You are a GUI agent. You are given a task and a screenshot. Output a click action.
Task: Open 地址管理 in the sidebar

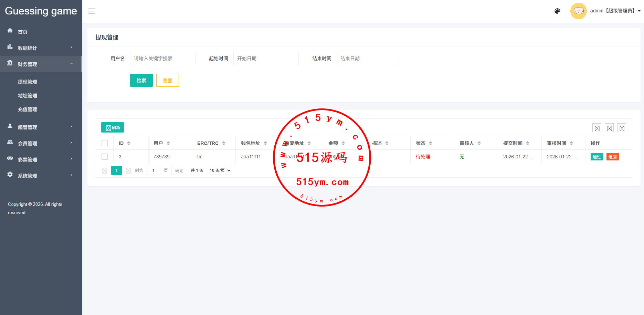point(28,96)
